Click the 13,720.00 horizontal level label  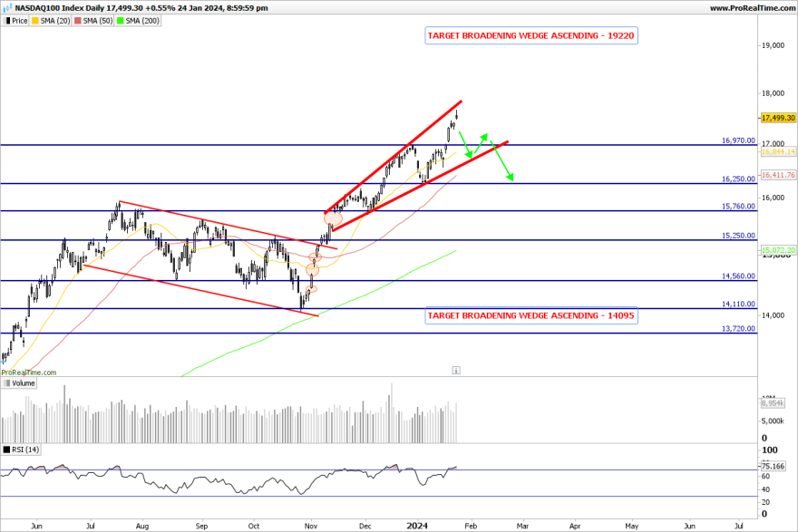coord(738,329)
